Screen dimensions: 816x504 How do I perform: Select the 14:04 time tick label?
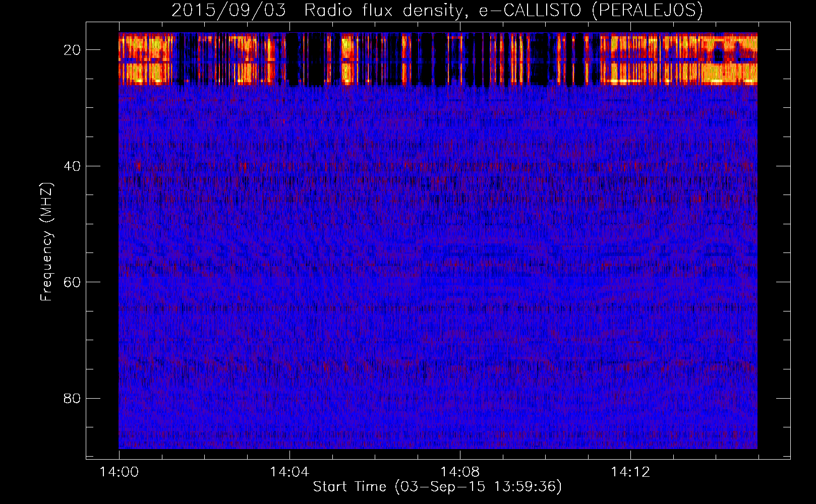point(289,472)
